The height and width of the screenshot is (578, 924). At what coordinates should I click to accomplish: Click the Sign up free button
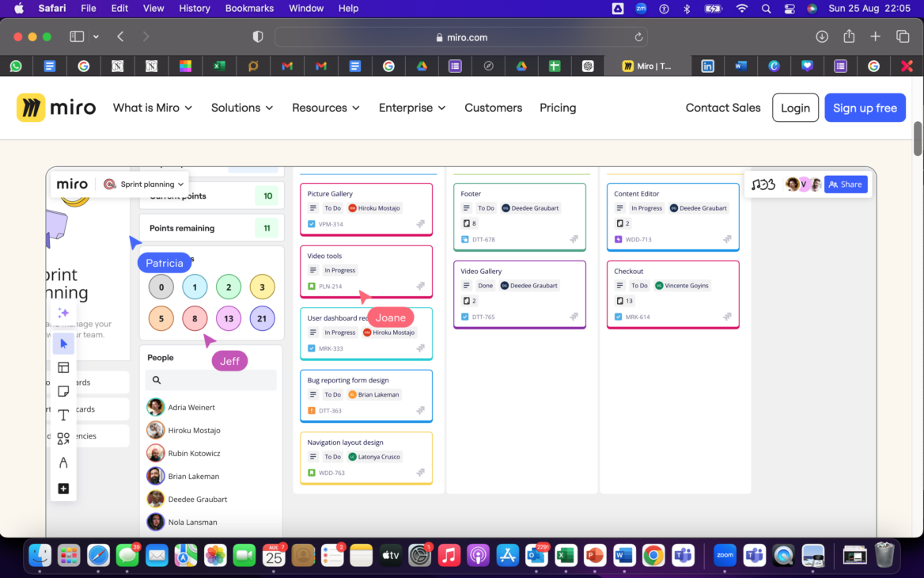865,108
